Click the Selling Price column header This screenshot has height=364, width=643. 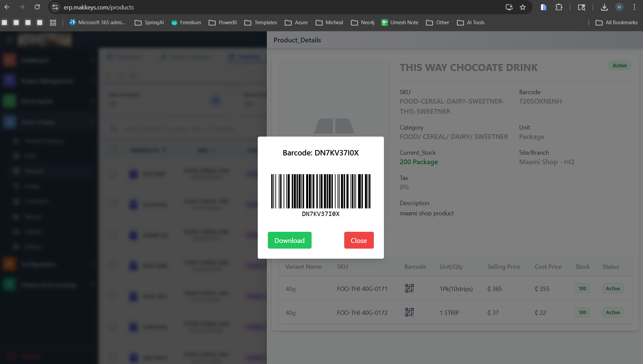coord(504,266)
